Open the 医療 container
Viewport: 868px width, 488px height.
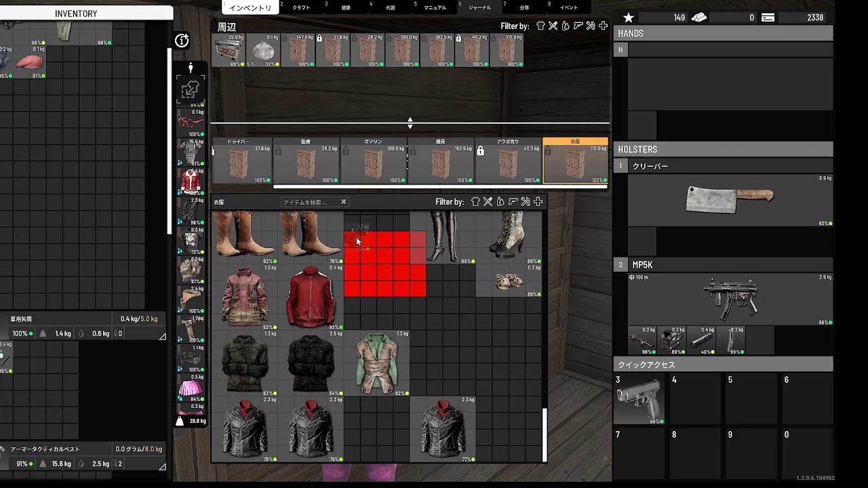(x=306, y=161)
